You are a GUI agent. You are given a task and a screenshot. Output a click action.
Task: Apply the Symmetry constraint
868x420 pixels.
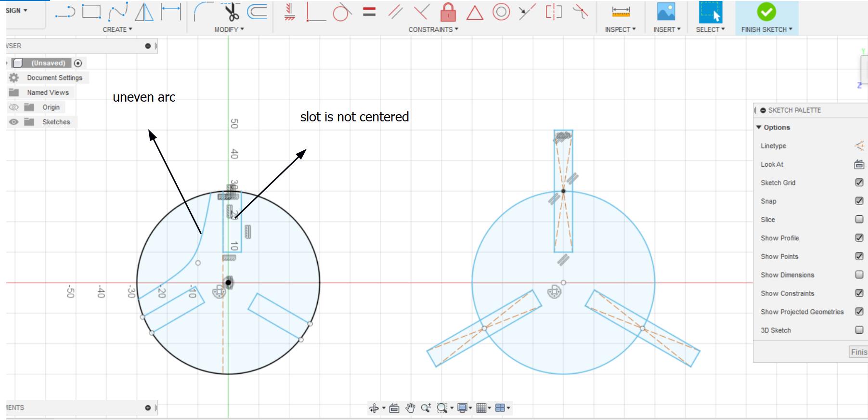(554, 12)
